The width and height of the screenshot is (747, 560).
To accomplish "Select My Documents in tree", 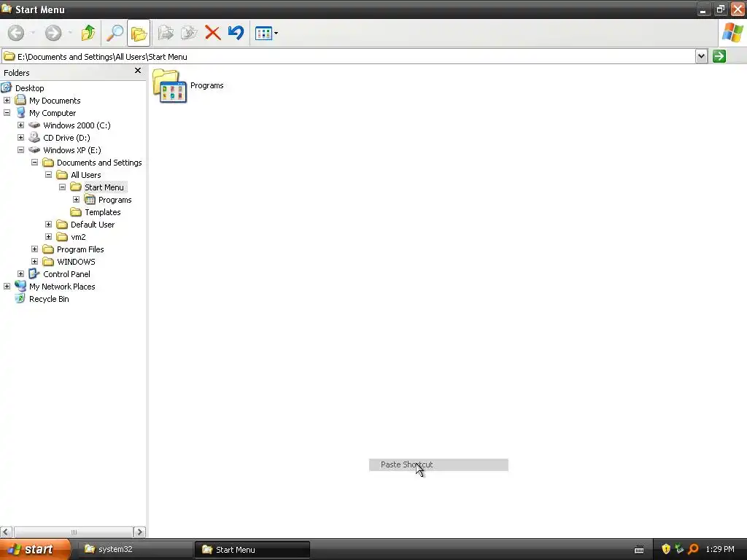I will (x=55, y=101).
